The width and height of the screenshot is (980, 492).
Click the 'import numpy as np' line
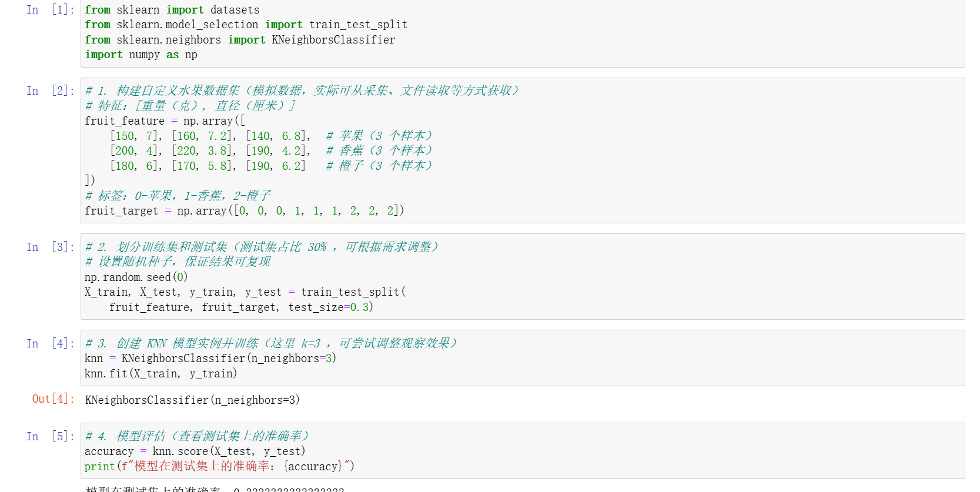coord(141,55)
